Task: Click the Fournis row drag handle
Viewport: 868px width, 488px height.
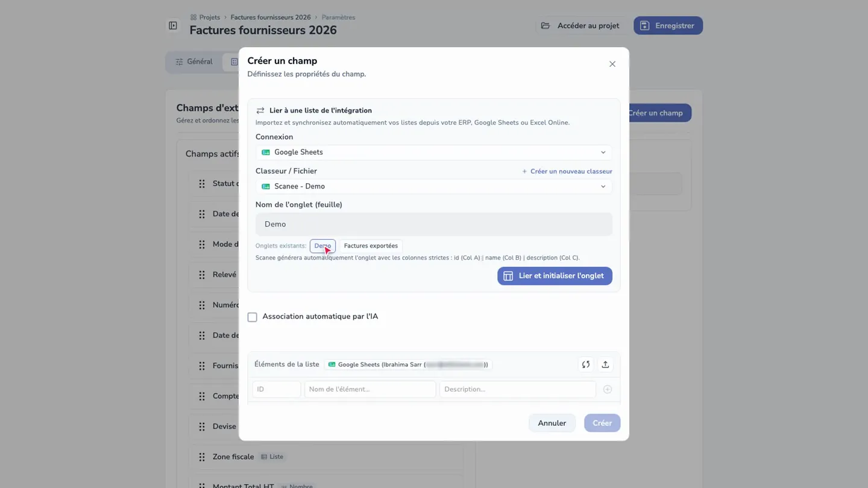Action: pos(202,366)
